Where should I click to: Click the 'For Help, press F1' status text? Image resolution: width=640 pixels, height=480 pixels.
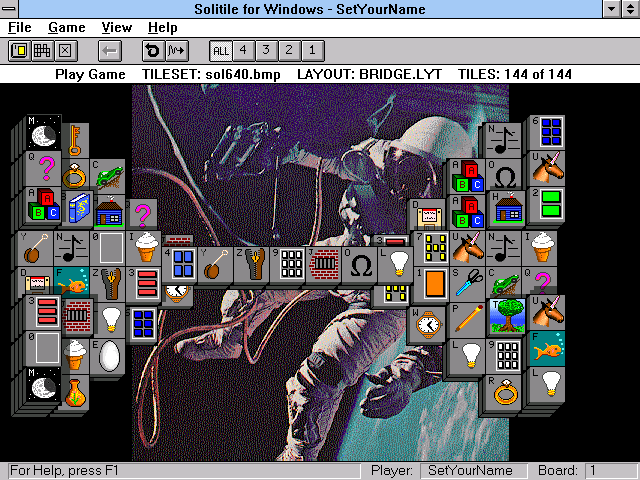[64, 471]
